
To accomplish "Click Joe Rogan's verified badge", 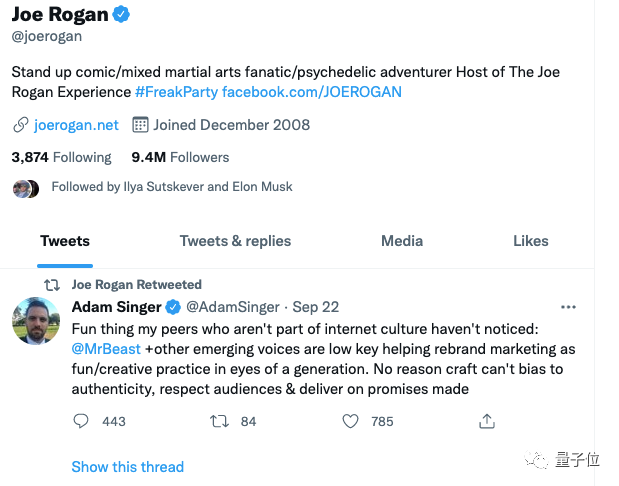I will [121, 15].
